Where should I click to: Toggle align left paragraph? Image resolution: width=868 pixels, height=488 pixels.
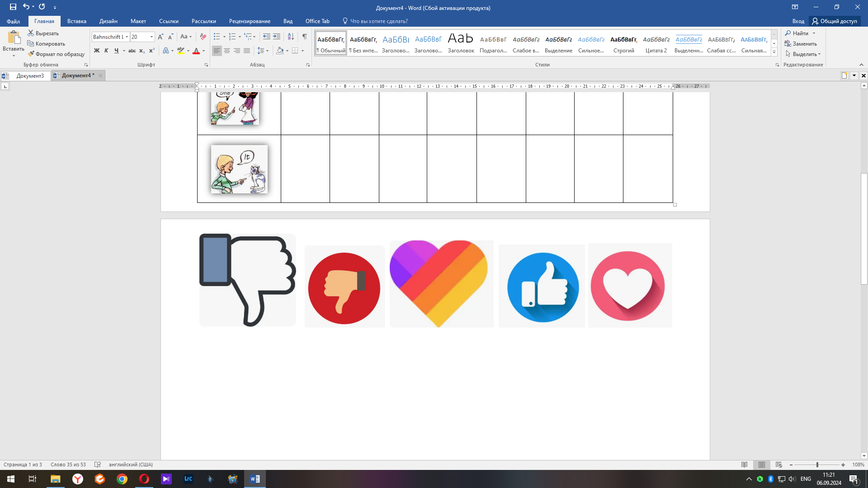click(217, 51)
